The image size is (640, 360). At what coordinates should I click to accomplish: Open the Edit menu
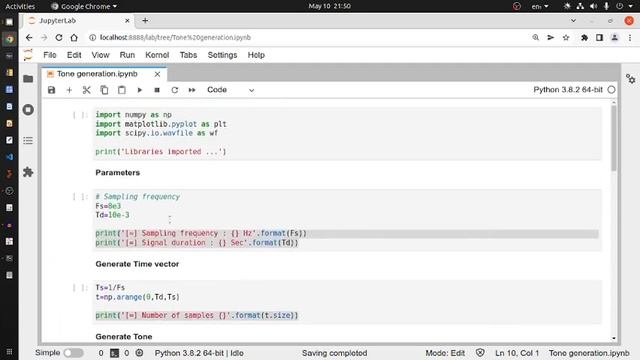pos(74,55)
